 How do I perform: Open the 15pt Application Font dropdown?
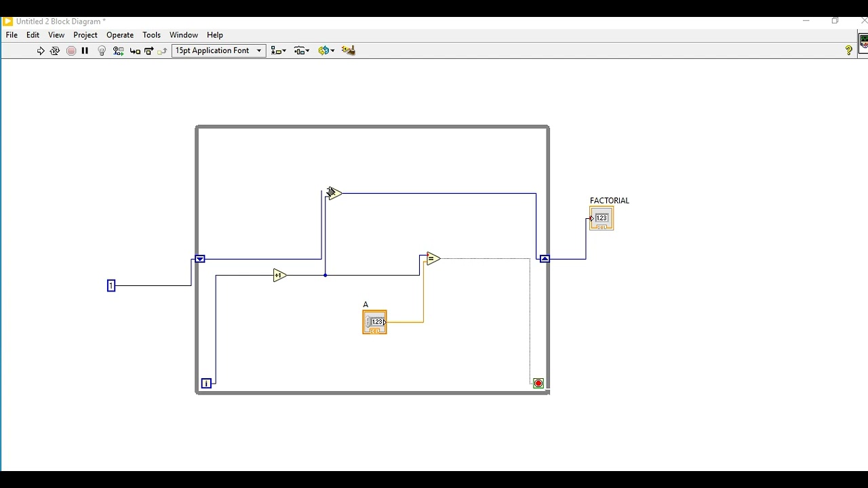pyautogui.click(x=218, y=51)
